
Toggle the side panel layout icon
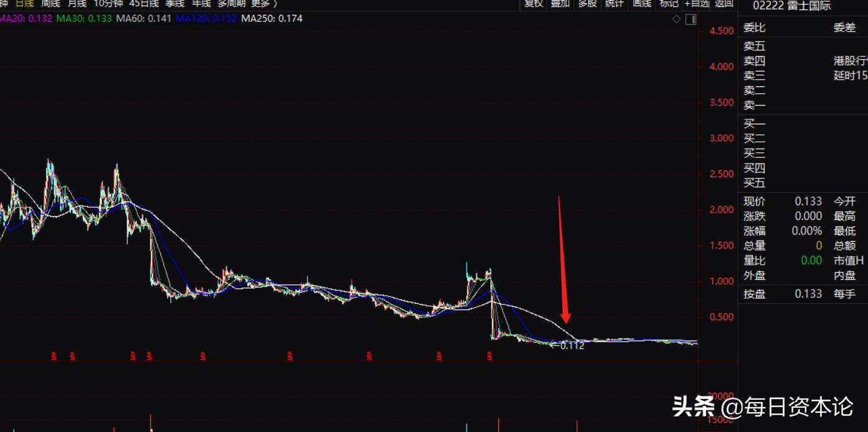(x=691, y=19)
